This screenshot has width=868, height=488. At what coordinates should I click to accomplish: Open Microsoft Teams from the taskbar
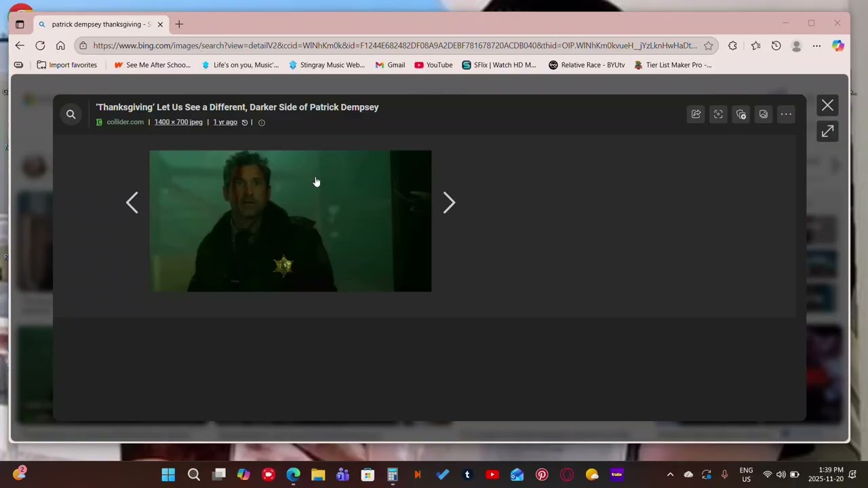coord(342,474)
